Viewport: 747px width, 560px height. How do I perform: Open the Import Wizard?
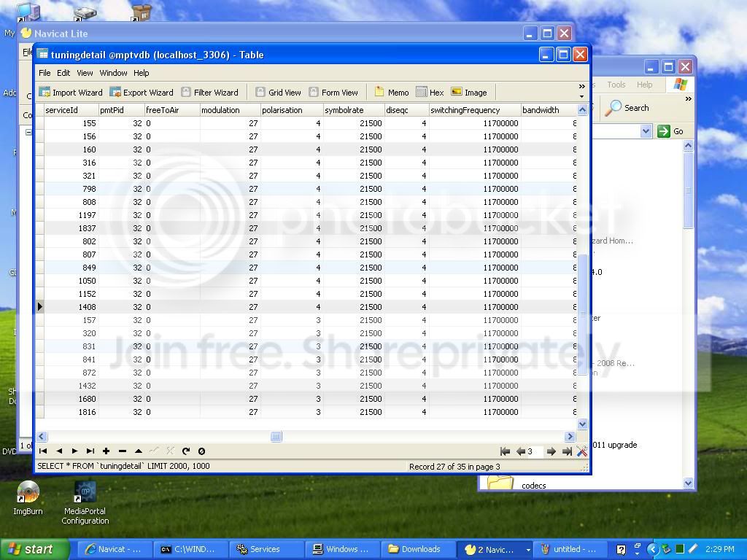71,93
